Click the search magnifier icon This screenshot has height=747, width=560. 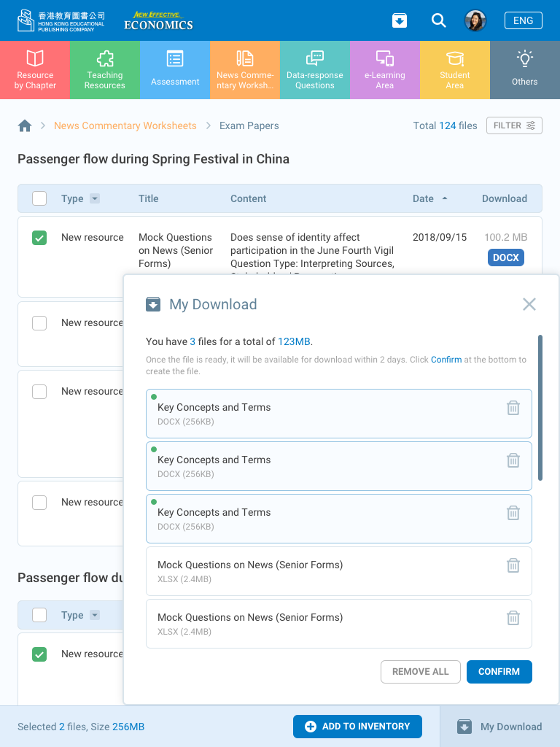[438, 20]
